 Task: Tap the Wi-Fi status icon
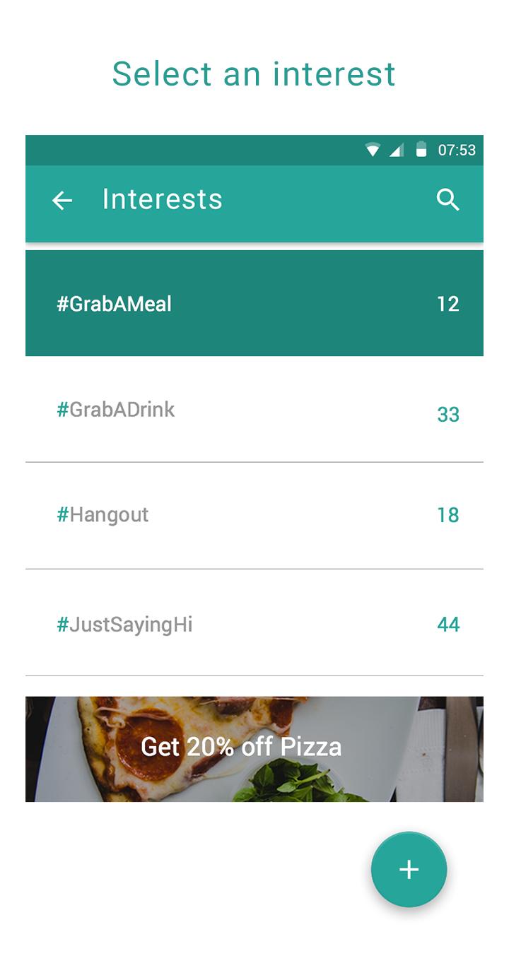coord(373,150)
